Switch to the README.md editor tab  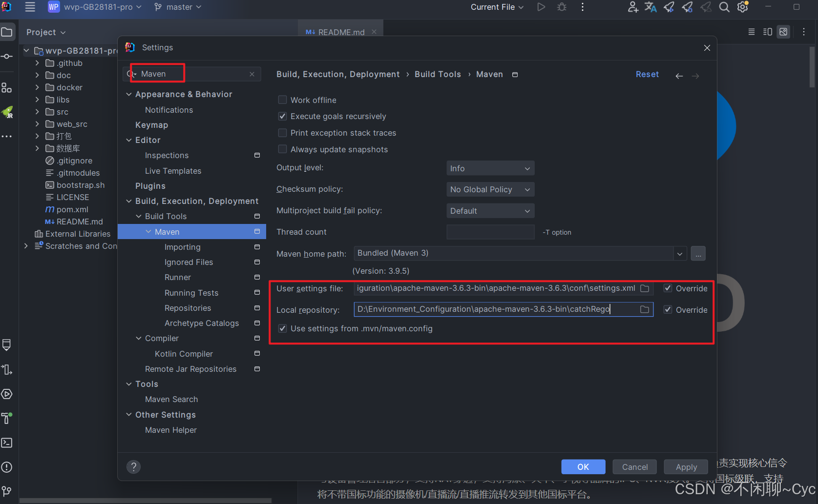[x=340, y=32]
